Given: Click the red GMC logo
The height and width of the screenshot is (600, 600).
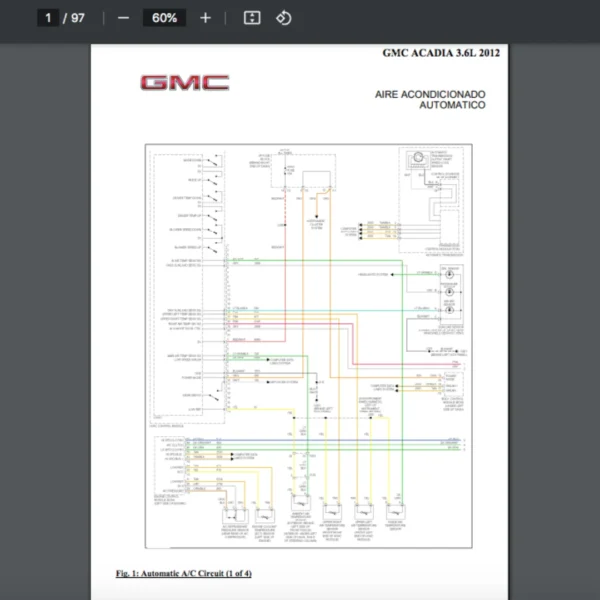Looking at the screenshot, I should (x=184, y=83).
